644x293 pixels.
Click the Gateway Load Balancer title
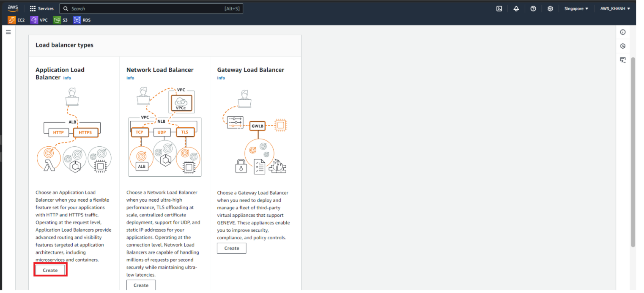(x=251, y=70)
